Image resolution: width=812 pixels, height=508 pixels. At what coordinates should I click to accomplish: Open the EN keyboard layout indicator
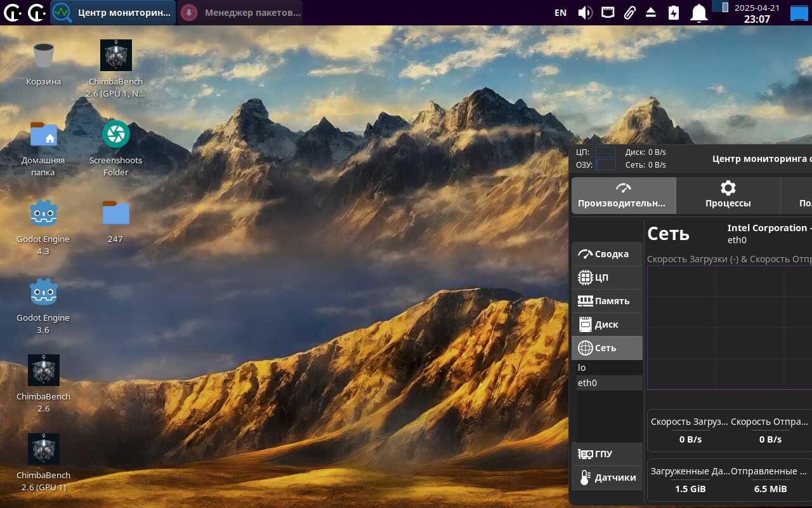[560, 12]
